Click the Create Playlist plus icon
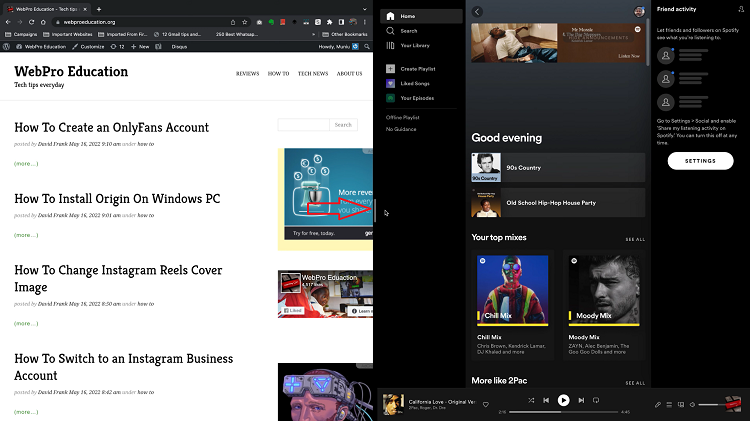Viewport: 750px width, 421px height. (x=390, y=69)
